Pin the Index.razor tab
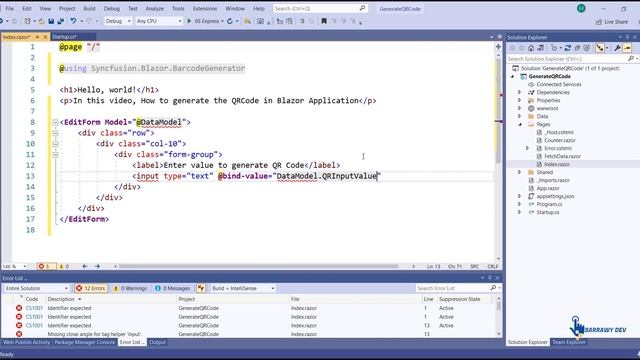This screenshot has width=640, height=360. (x=37, y=37)
